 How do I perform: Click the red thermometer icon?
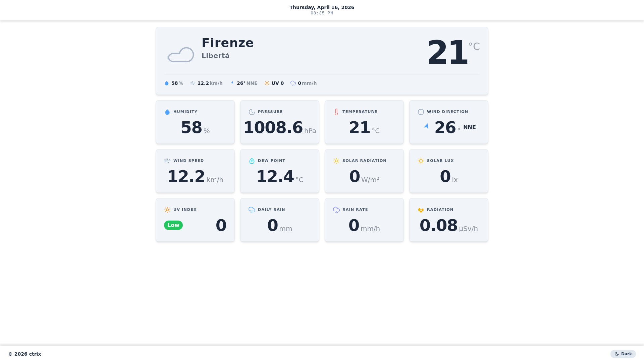click(336, 112)
